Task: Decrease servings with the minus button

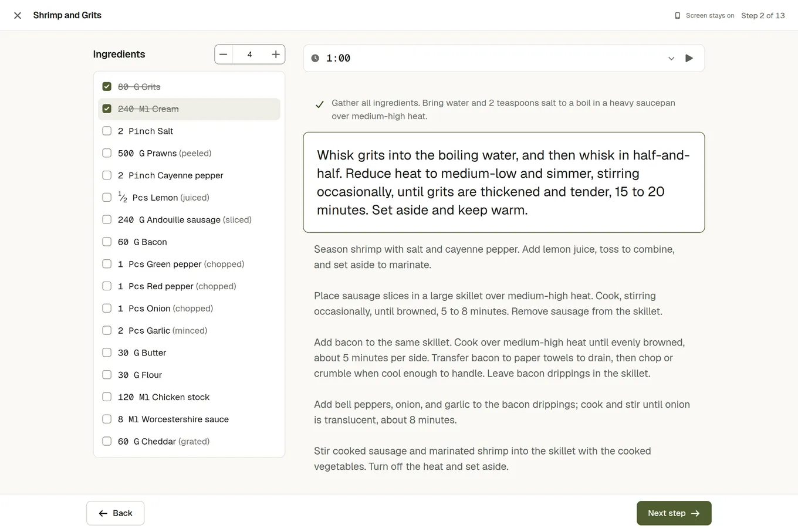Action: (224, 55)
